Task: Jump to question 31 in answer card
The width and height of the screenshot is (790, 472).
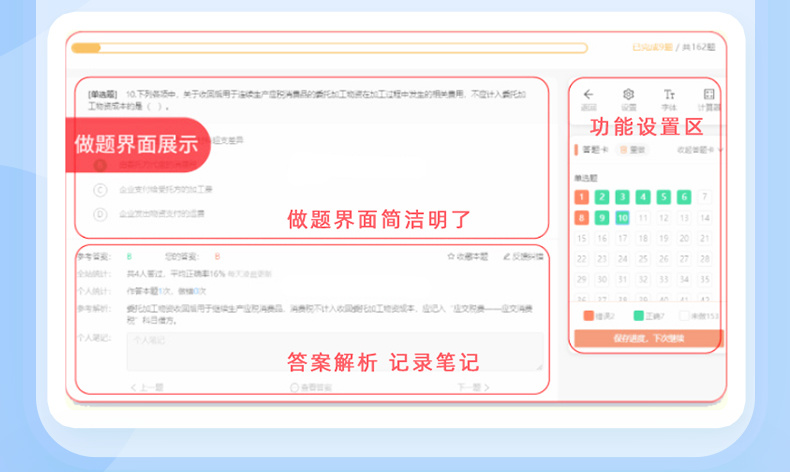Action: pyautogui.click(x=622, y=279)
